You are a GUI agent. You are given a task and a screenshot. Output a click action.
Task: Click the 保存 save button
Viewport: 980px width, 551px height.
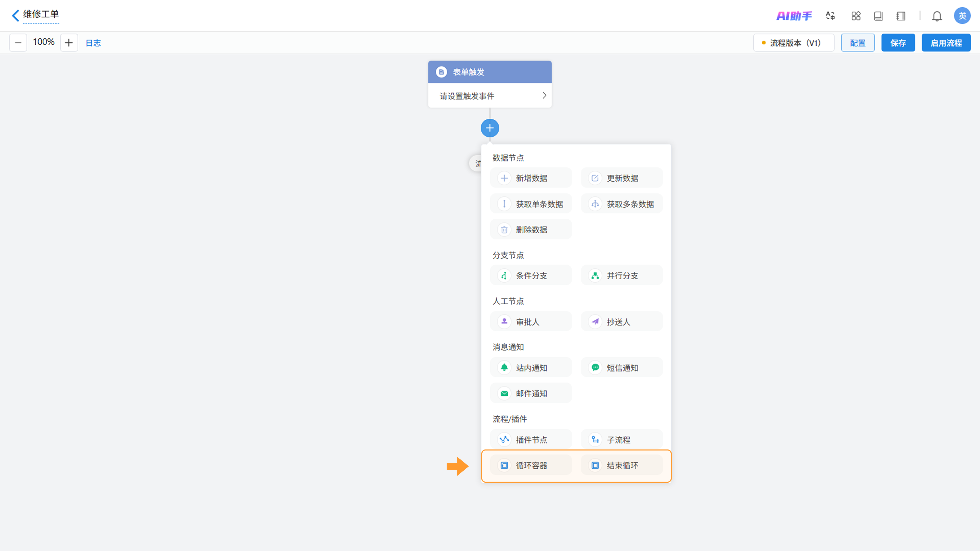click(x=898, y=43)
